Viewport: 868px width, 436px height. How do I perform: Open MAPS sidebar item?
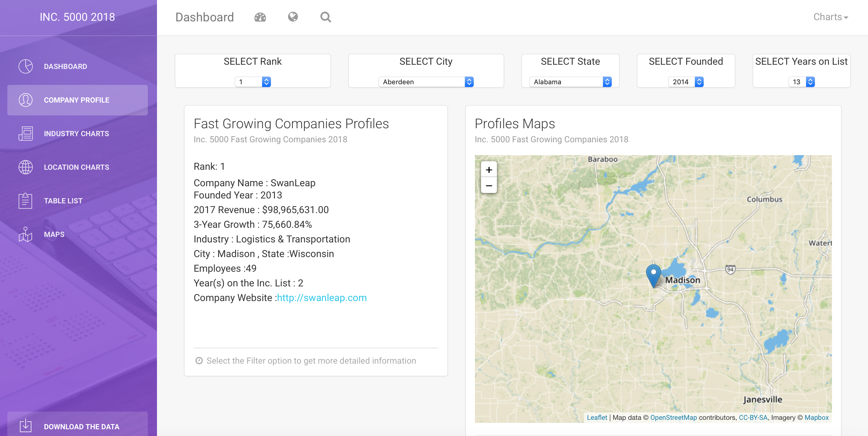coord(78,234)
